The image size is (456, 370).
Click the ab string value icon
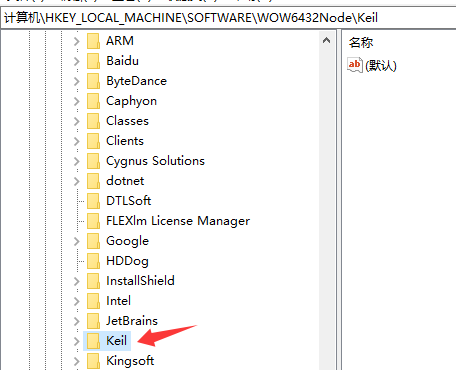click(x=354, y=65)
